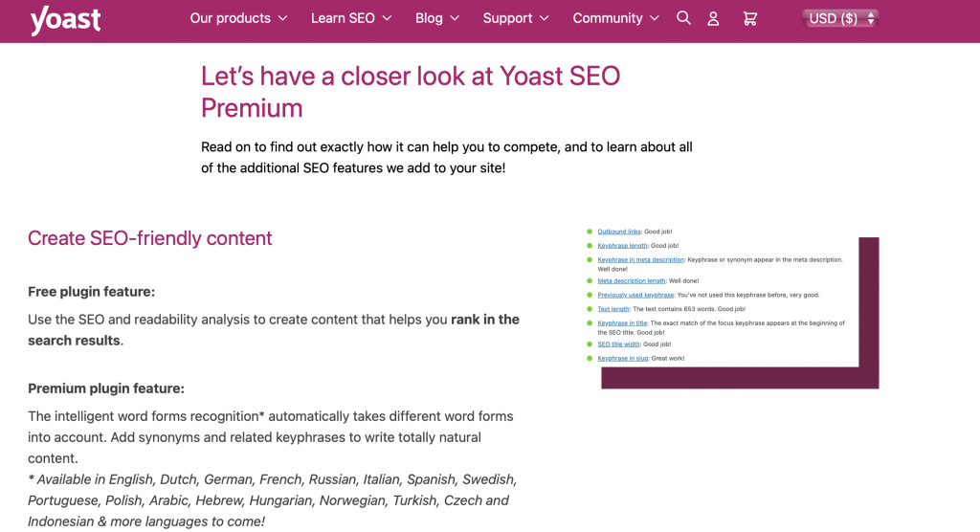The image size is (980, 532).
Task: Click the Previously used keyphrase link
Action: pyautogui.click(x=635, y=295)
